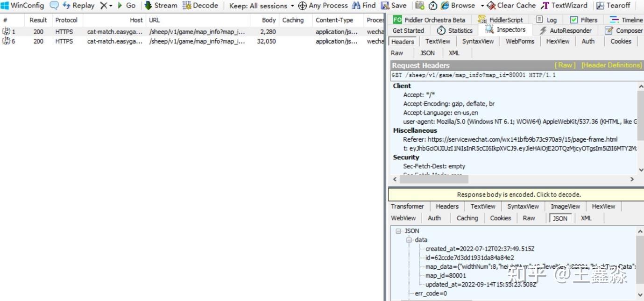Switch to Fiddler Orchestra Beta tab
Image resolution: width=644 pixels, height=301 pixels.
point(429,20)
